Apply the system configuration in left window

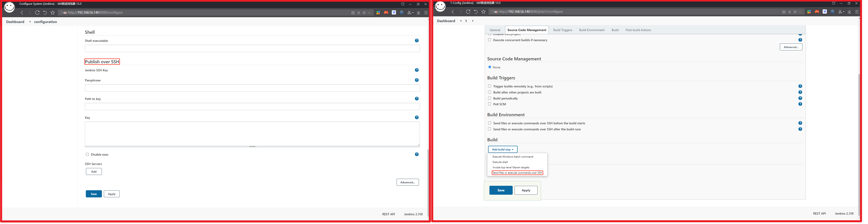click(x=112, y=194)
